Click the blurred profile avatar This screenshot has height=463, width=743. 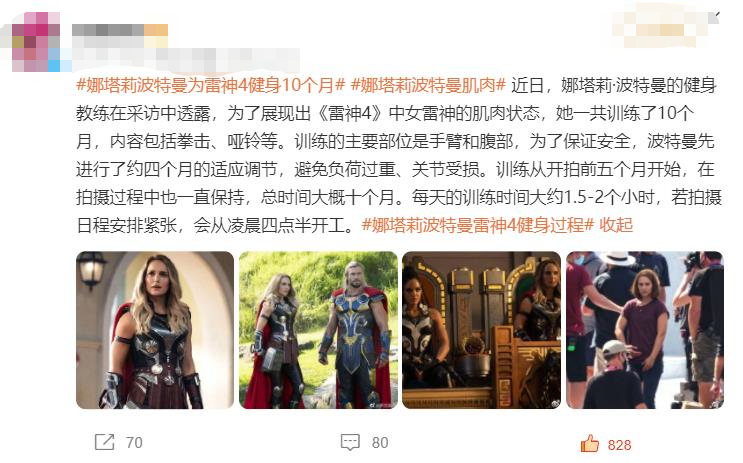point(36,42)
